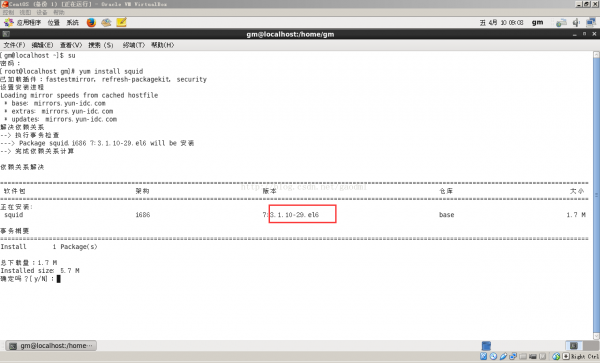The width and height of the screenshot is (600, 363).
Task: Open the volume icon in top panel
Action: tap(576, 23)
